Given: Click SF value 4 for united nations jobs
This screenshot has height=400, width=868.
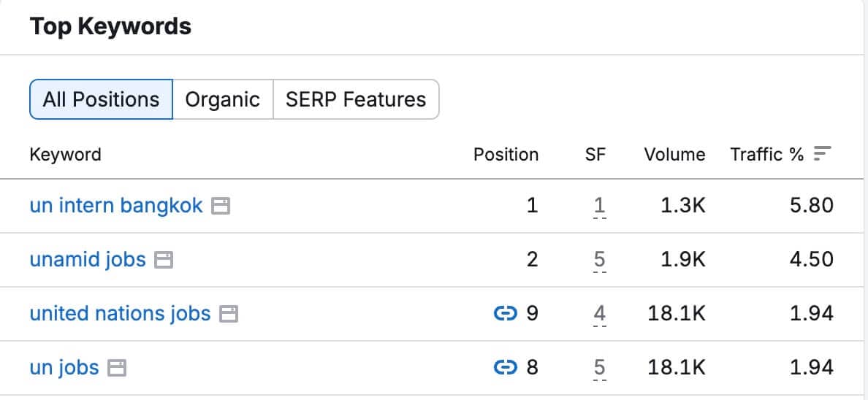Looking at the screenshot, I should pos(599,315).
